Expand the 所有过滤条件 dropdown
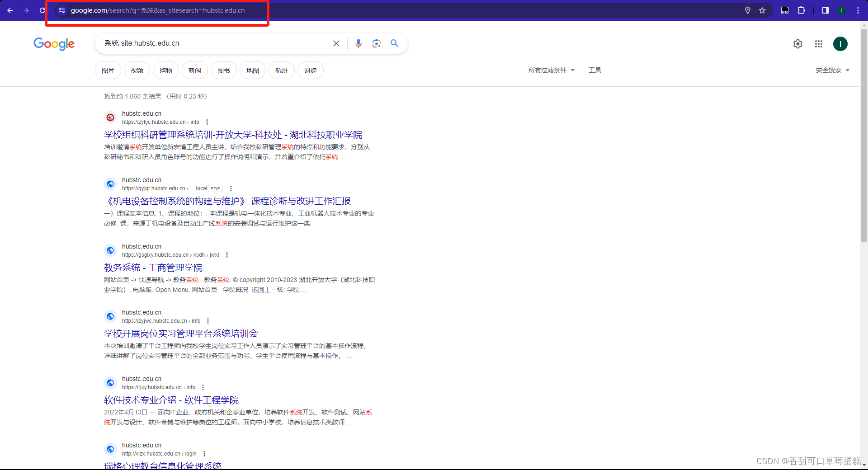The image size is (868, 470). pos(552,70)
